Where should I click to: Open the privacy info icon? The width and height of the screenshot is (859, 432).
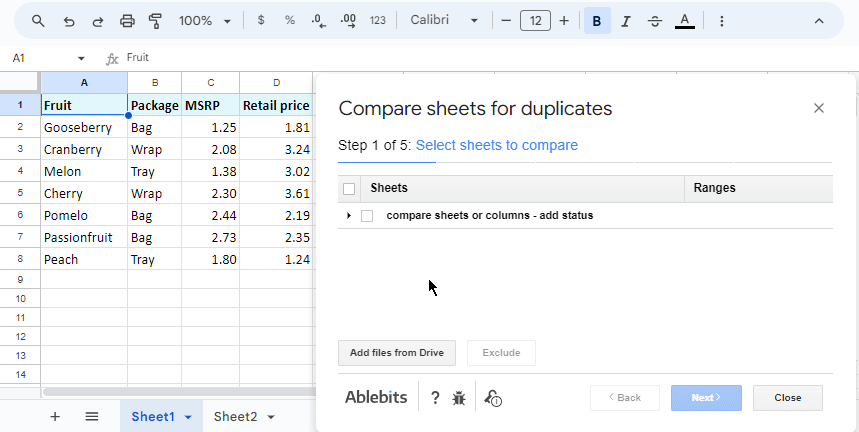click(493, 398)
